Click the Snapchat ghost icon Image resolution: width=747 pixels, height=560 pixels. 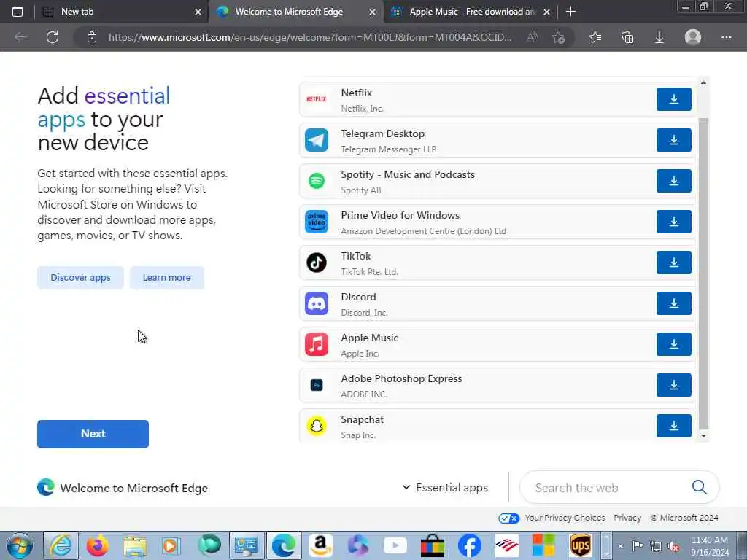[x=317, y=426]
